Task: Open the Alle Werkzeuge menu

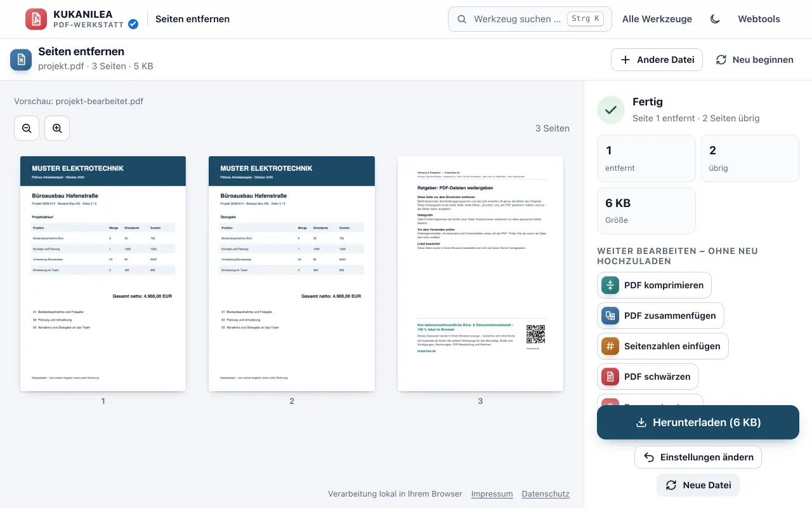Action: (657, 19)
